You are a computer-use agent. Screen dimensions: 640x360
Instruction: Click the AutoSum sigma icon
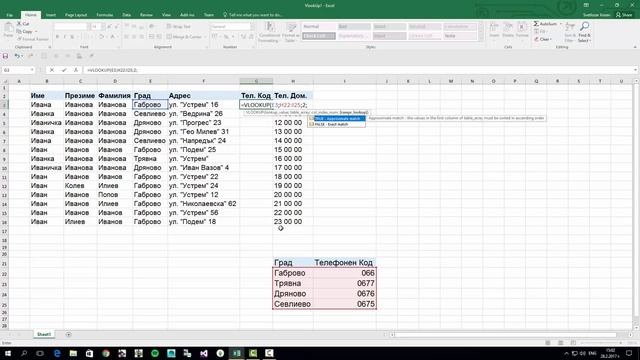[536, 24]
